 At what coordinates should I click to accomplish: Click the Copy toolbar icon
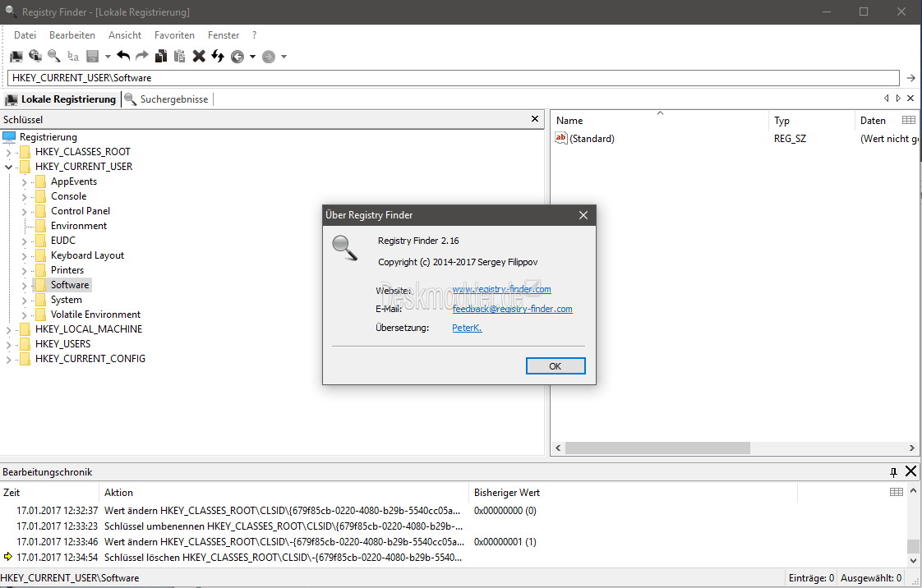[x=161, y=57]
